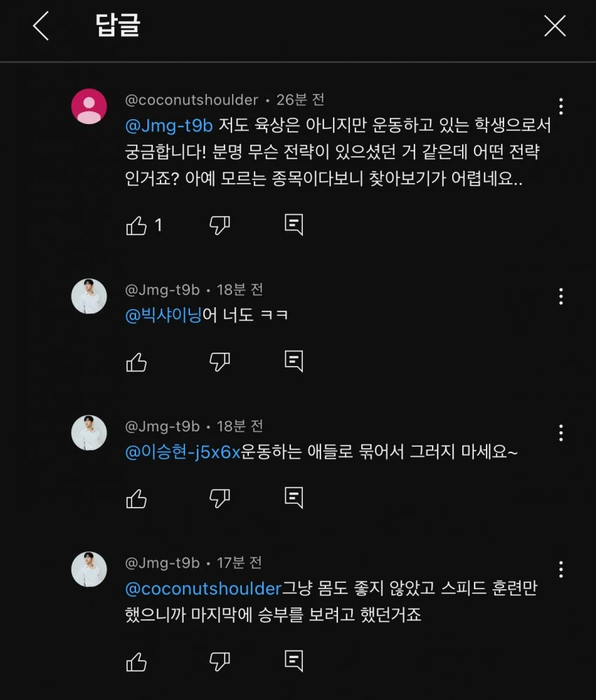Open the blue @Jmg-t9b mention link
The image size is (596, 700).
tap(168, 126)
